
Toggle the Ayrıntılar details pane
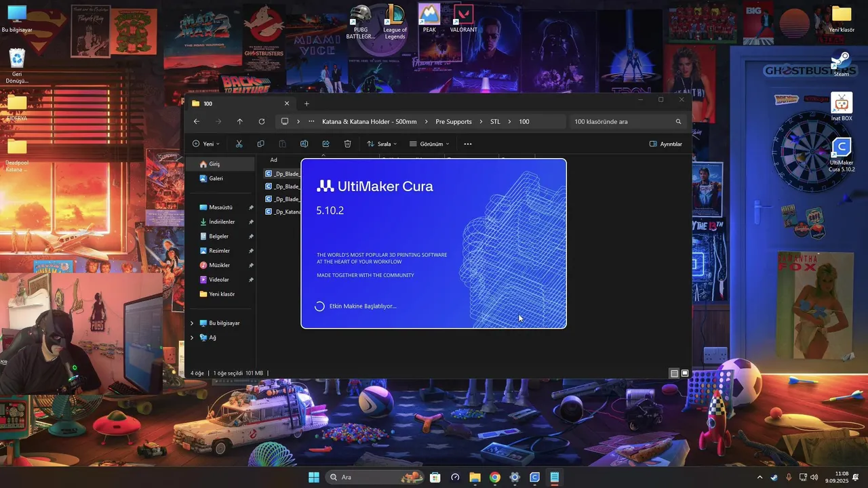pyautogui.click(x=666, y=144)
